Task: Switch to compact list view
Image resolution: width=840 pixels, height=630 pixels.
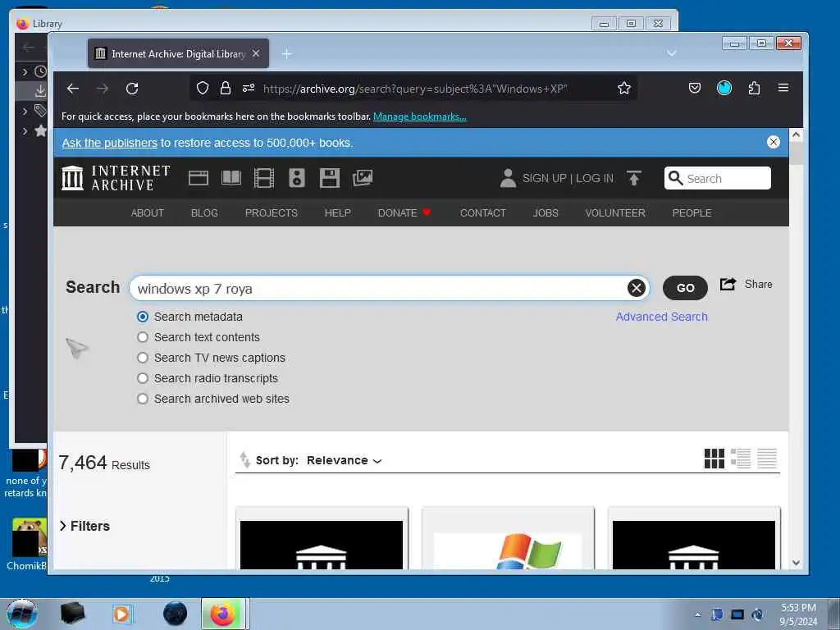Action: [x=767, y=459]
